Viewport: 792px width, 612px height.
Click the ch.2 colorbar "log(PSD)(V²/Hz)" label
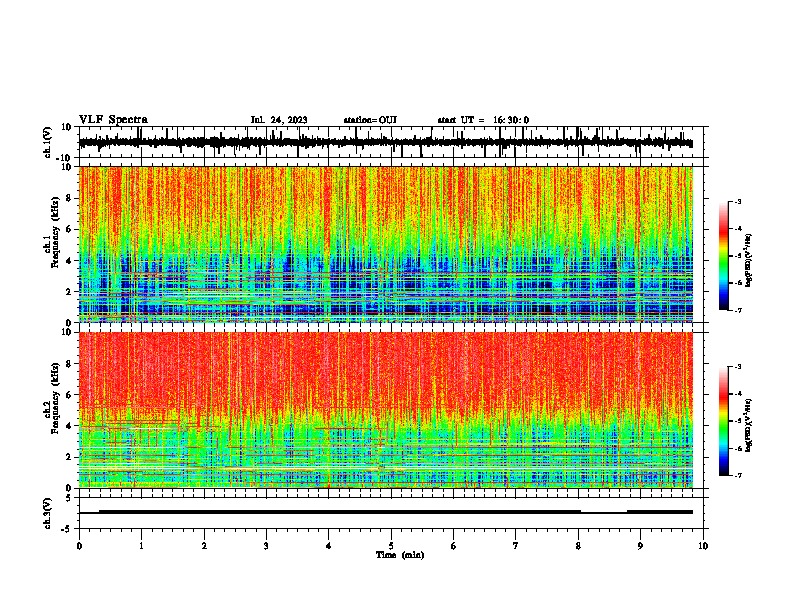(x=748, y=425)
